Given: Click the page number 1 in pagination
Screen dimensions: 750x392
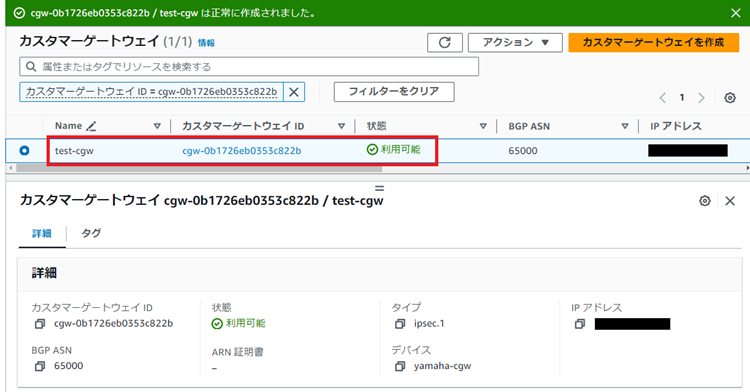Looking at the screenshot, I should [x=682, y=98].
